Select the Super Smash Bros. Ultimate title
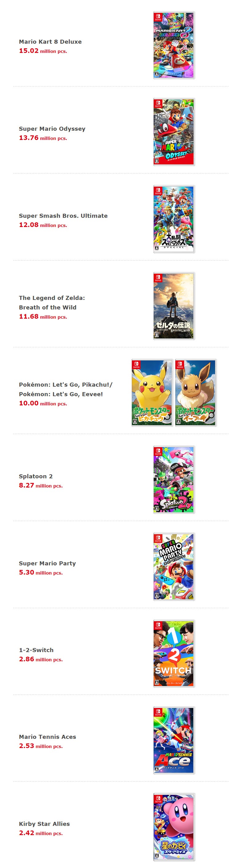Screen dimensions: 246x868 (x=63, y=216)
